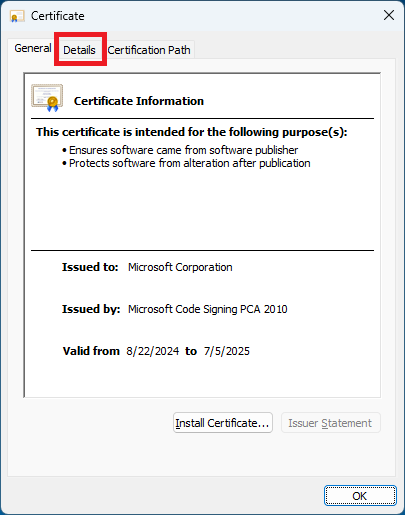This screenshot has height=515, width=405.
Task: Click the Certificate window title text
Action: pos(58,16)
